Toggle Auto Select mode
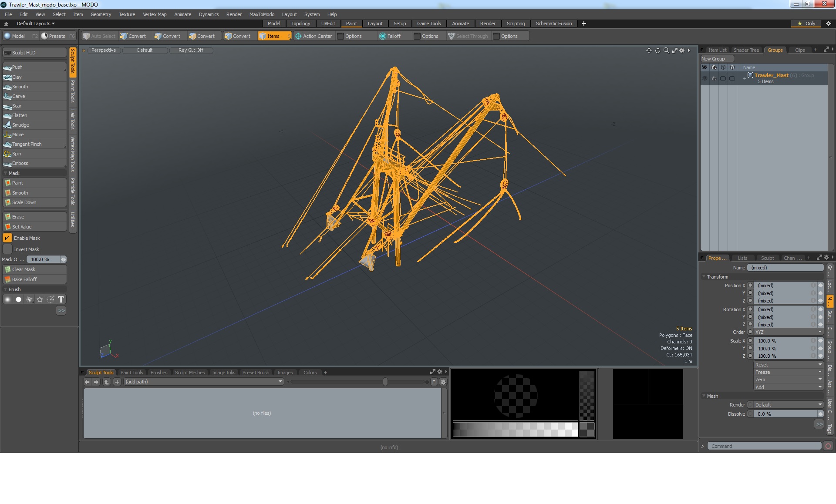 click(x=99, y=36)
